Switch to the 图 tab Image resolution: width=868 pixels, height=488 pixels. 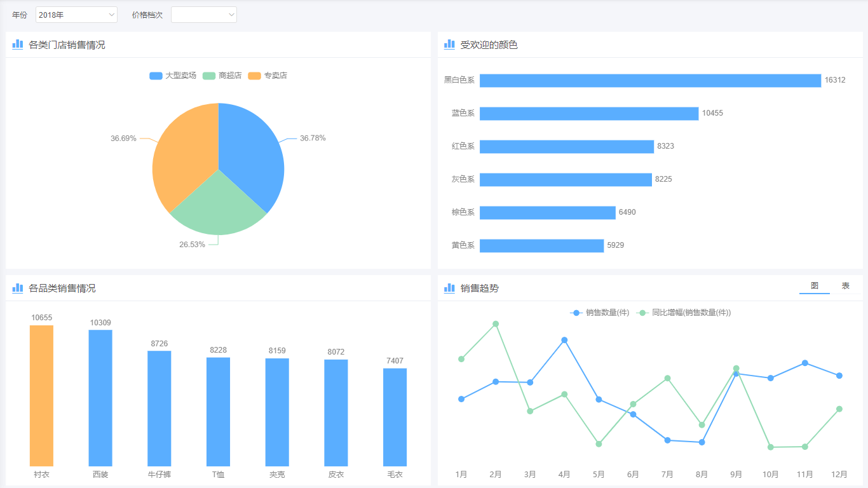point(814,286)
